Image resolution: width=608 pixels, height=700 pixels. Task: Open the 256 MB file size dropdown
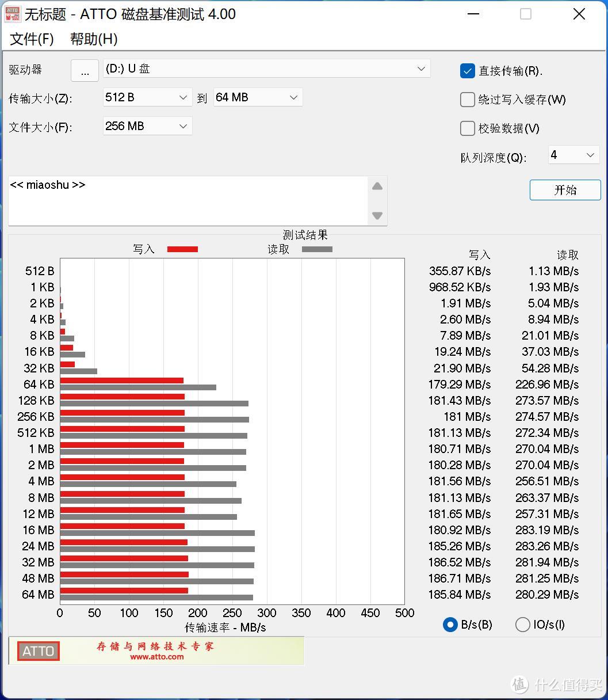[147, 126]
